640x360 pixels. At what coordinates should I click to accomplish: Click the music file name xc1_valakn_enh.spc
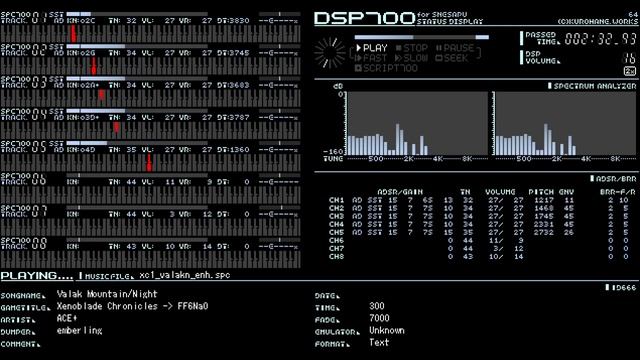tap(184, 276)
